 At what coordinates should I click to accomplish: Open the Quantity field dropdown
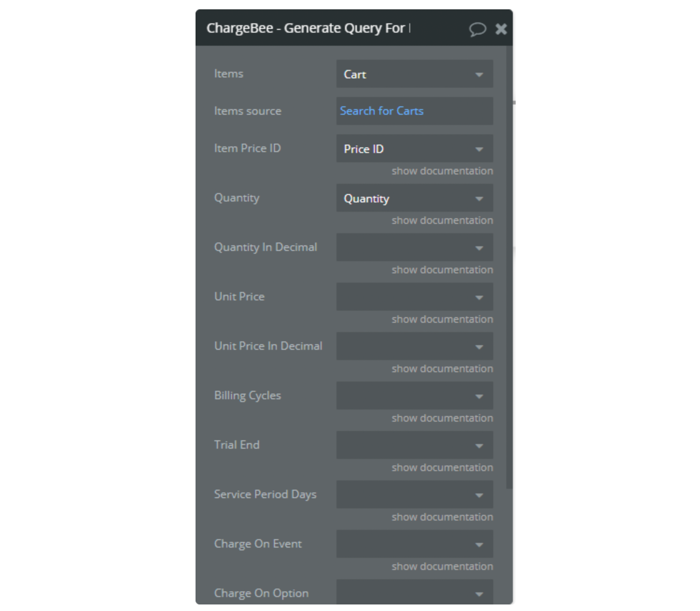(414, 198)
